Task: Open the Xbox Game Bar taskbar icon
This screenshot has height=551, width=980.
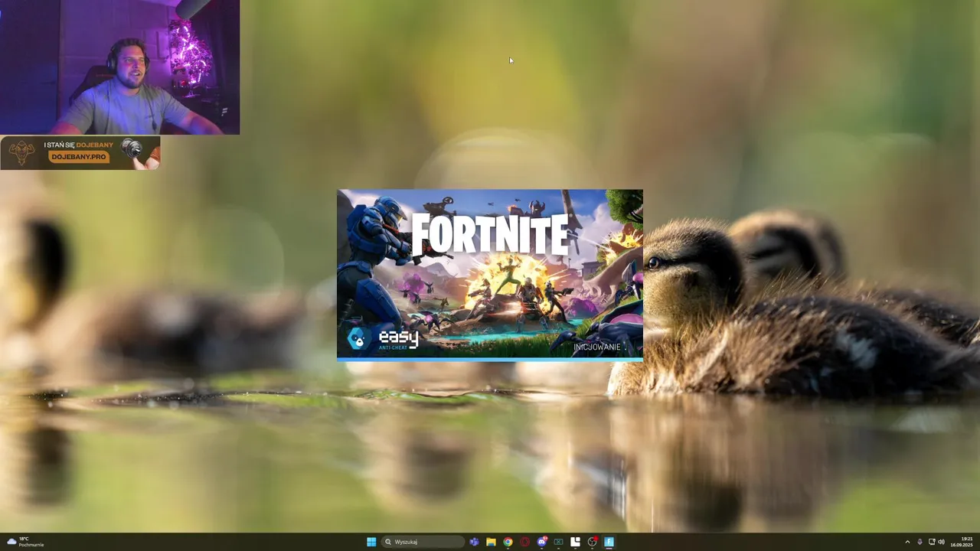Action: point(558,542)
